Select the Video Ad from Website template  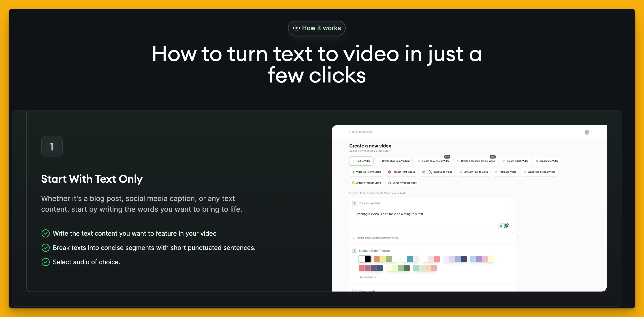(x=366, y=172)
